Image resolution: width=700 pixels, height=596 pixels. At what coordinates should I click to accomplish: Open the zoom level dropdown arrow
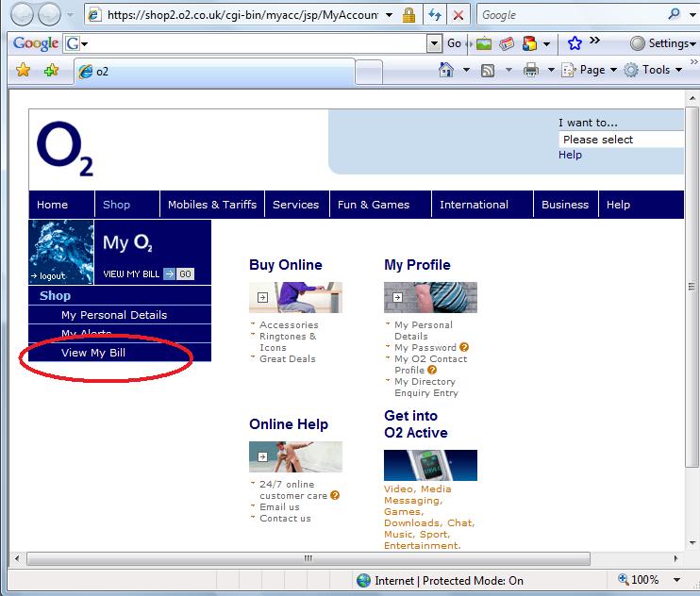676,579
